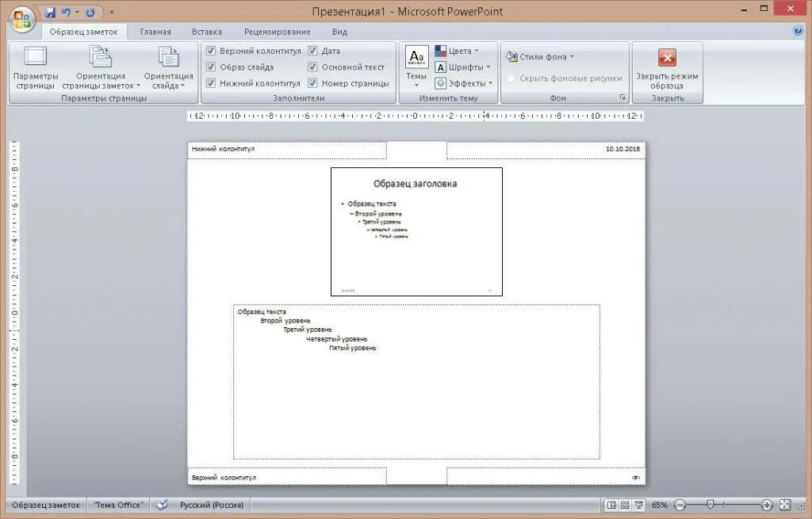Open PowerPoint help icon
Screen dimensions: 812x519
pyautogui.click(x=798, y=31)
